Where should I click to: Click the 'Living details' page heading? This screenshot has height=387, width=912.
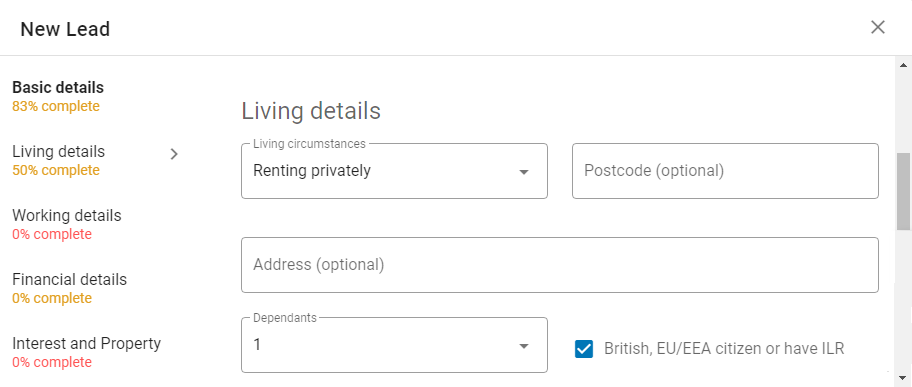coord(311,111)
